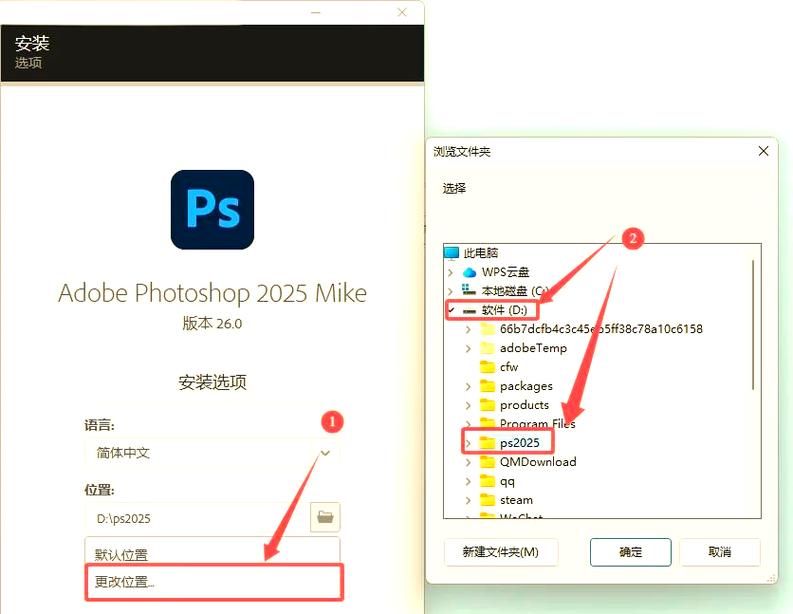Viewport: 793px width, 614px height.
Task: Select the cfw folder in tree
Action: tap(508, 367)
